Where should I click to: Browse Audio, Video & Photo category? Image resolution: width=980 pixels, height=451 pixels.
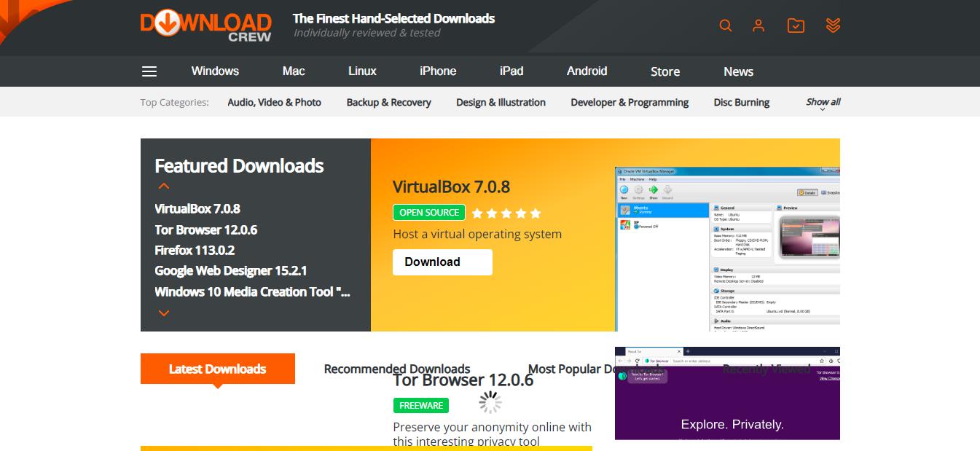pyautogui.click(x=274, y=102)
